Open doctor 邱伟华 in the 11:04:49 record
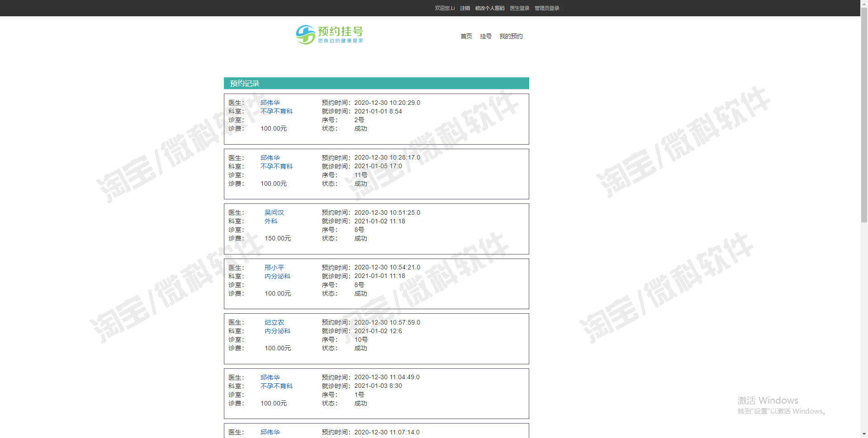This screenshot has width=868, height=438. point(270,377)
